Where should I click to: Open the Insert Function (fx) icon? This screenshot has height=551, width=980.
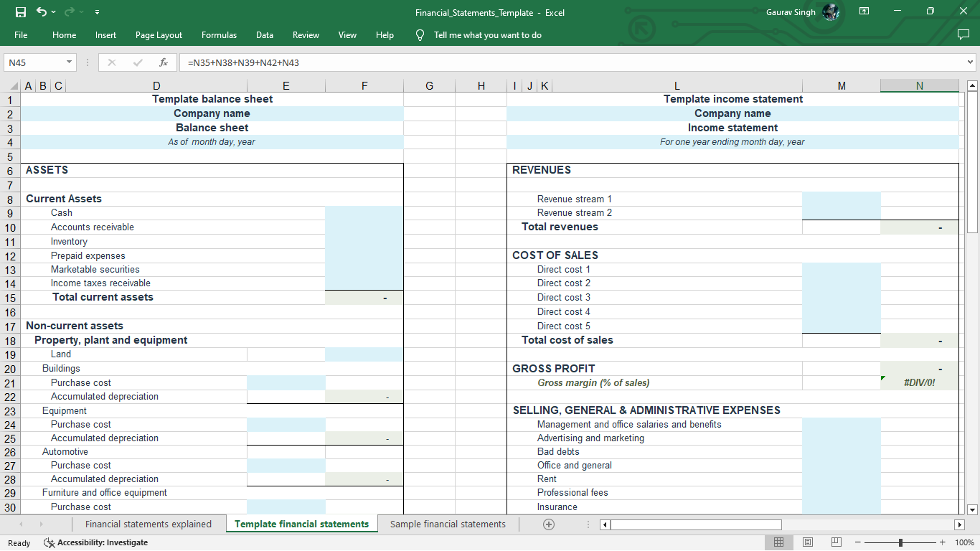[163, 62]
